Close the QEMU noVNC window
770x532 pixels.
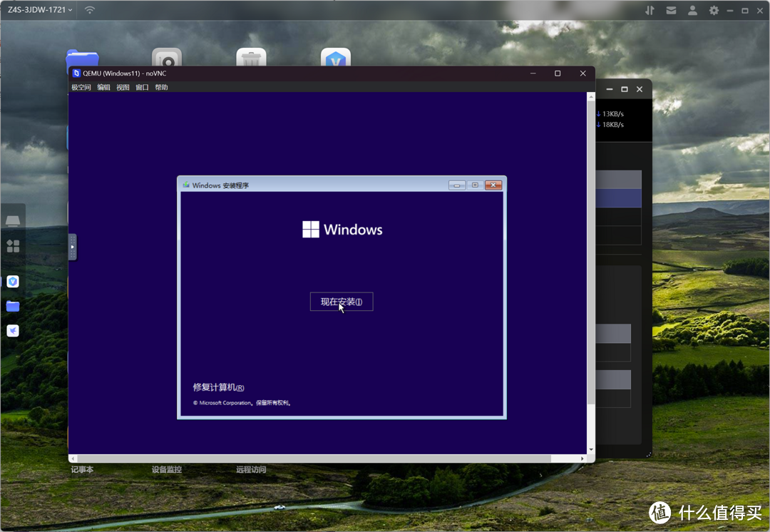583,73
